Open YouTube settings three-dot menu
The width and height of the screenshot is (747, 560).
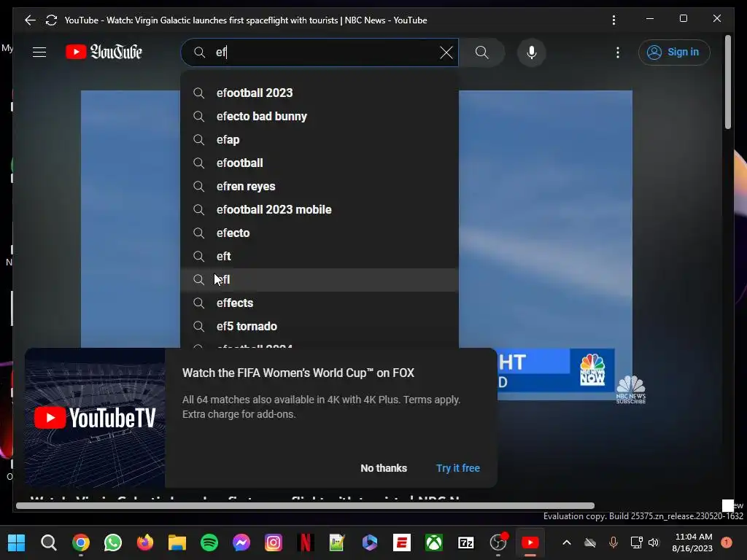(618, 52)
